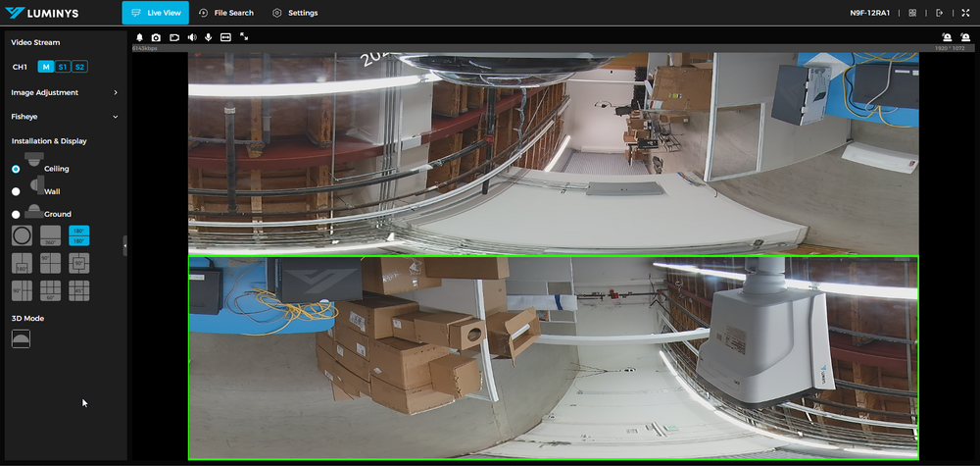Screen dimensions: 980x466
Task: Open the File Search tab
Action: (225, 13)
